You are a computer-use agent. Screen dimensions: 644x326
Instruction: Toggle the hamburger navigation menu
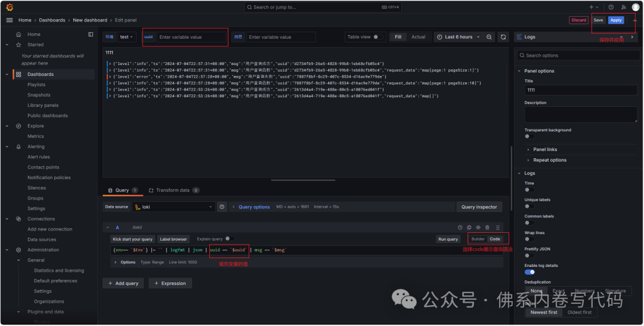[10, 20]
